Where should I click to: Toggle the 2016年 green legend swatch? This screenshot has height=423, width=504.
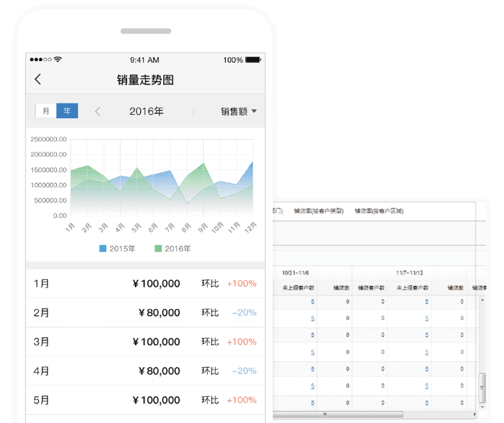pyautogui.click(x=158, y=248)
